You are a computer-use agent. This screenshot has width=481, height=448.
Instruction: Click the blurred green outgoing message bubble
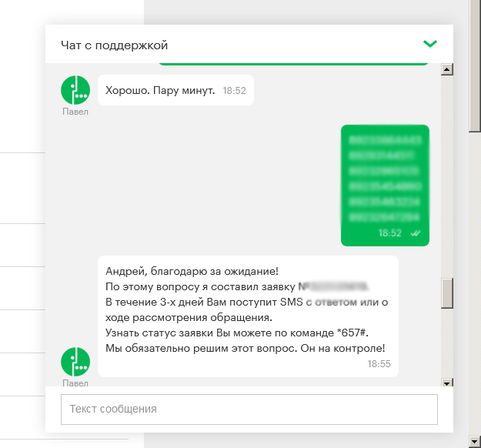pos(385,186)
